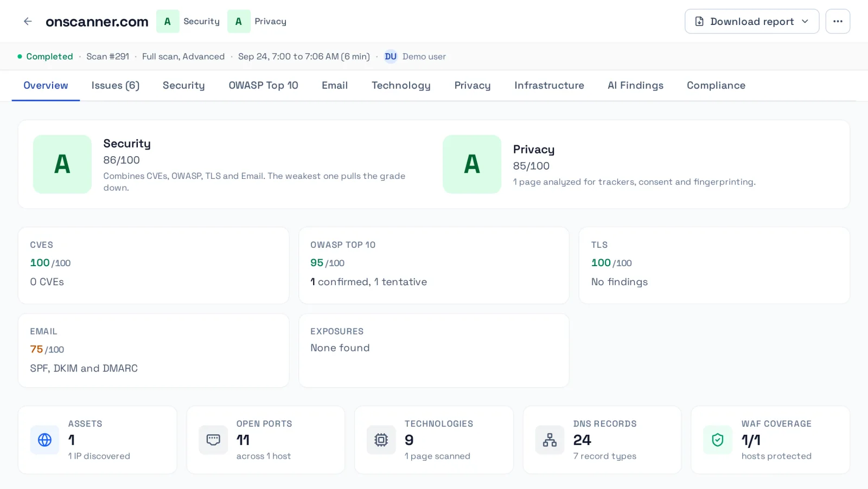Click the '1 confirmed, 1 tentative' text

click(369, 282)
